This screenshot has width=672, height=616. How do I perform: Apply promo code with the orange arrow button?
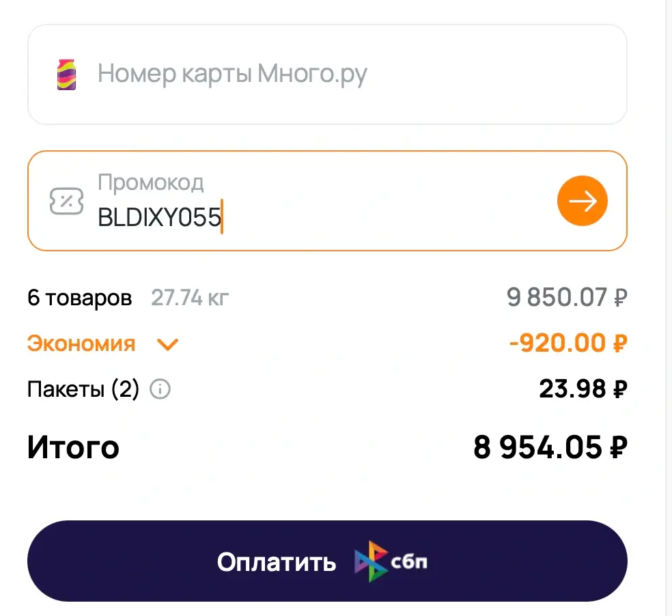pyautogui.click(x=582, y=201)
